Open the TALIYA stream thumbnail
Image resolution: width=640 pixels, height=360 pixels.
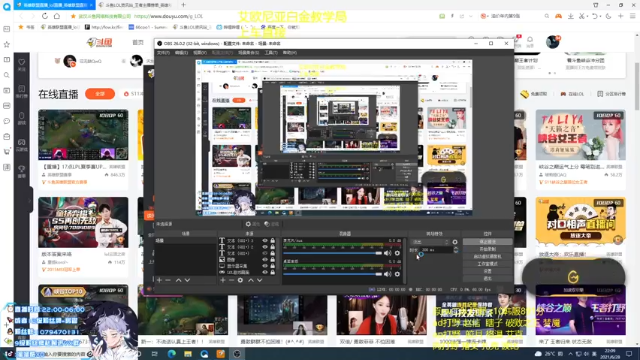580,135
